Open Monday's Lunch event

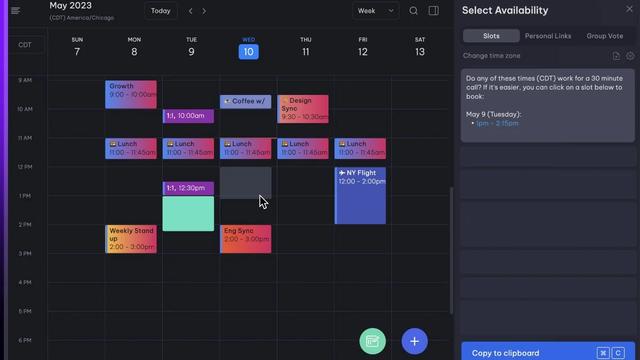pyautogui.click(x=131, y=149)
